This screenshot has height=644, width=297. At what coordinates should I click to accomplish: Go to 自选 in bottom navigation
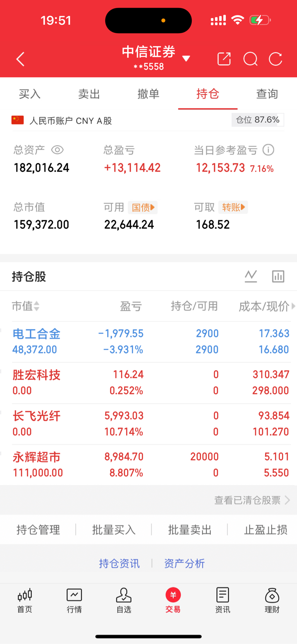[x=124, y=601]
